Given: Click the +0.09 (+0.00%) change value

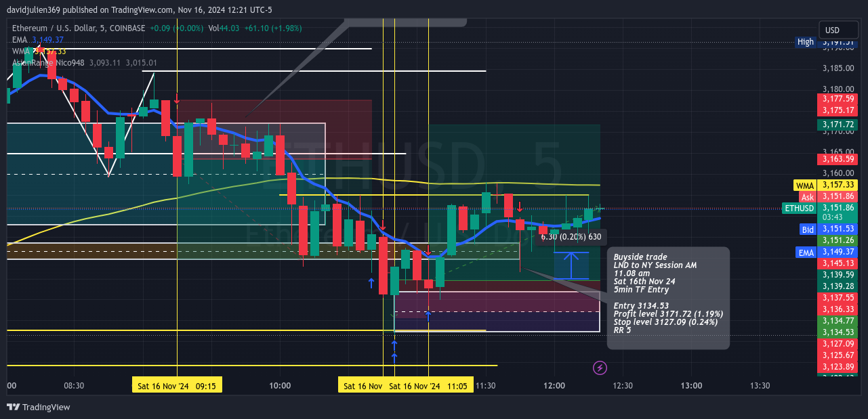Looking at the screenshot, I should [x=177, y=28].
